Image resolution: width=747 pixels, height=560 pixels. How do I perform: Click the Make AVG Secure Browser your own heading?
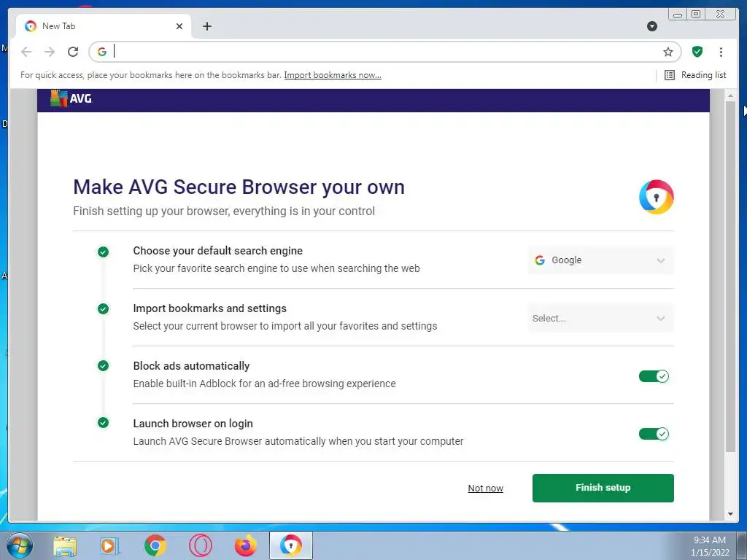point(239,187)
